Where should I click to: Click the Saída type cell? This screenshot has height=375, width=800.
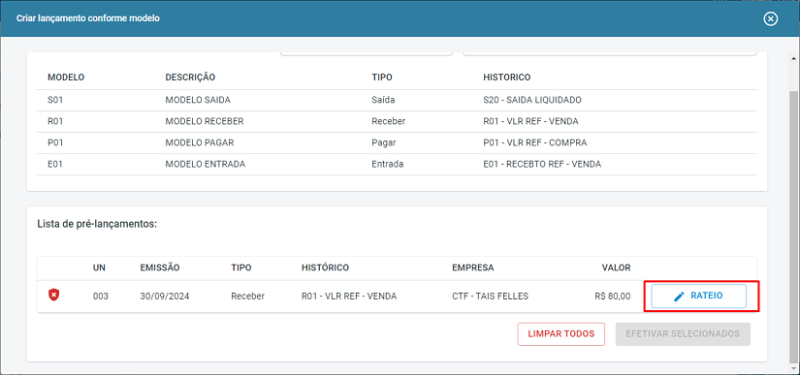tap(384, 100)
